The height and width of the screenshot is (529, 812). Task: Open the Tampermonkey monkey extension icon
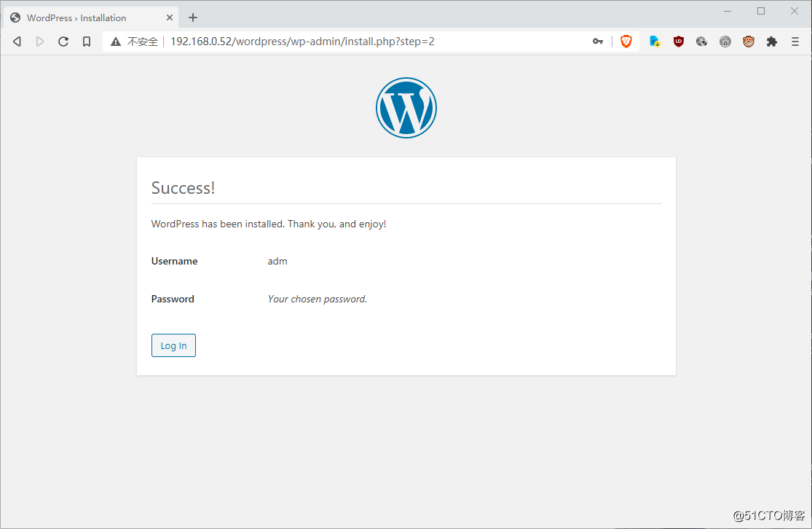[x=749, y=42]
